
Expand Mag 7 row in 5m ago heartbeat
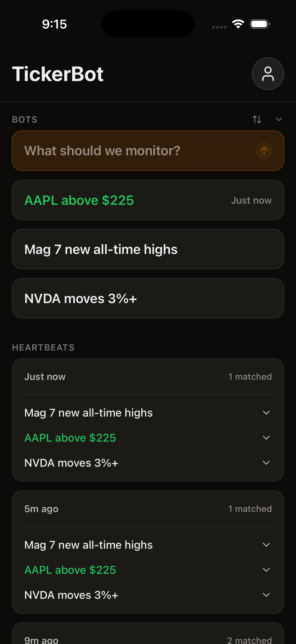click(x=266, y=545)
